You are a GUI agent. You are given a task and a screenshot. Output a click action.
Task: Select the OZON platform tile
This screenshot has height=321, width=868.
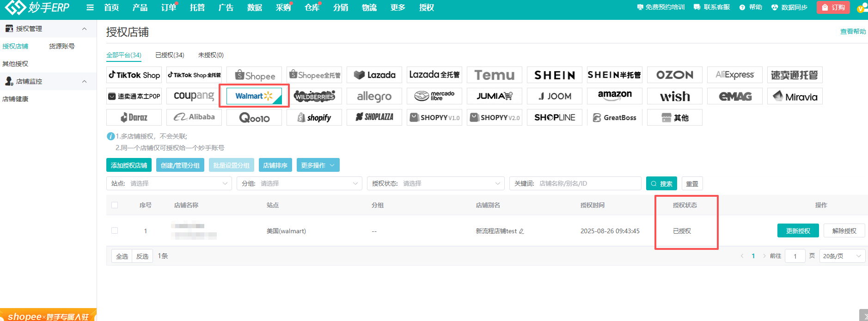point(675,75)
